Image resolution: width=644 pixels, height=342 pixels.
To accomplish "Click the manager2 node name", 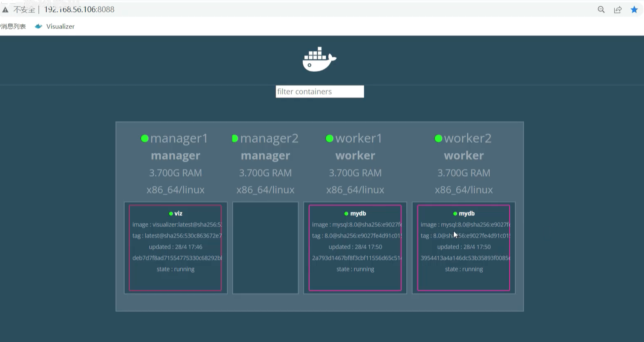I will click(x=269, y=138).
